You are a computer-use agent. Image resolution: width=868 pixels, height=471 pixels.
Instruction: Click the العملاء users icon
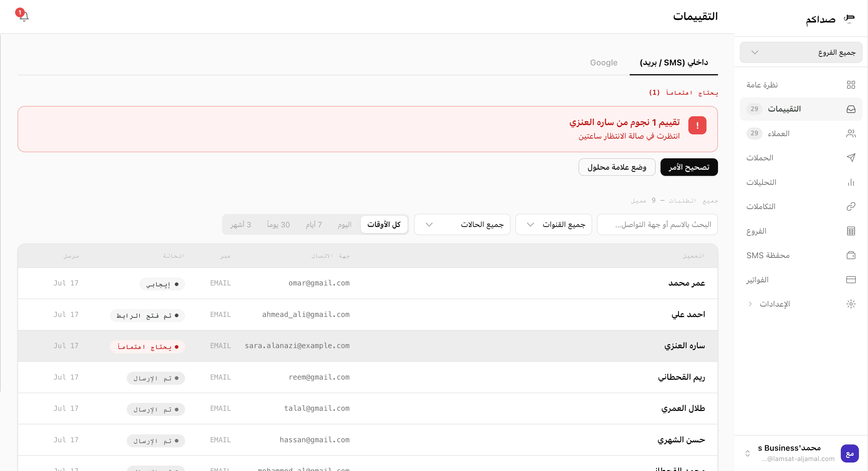click(x=851, y=133)
